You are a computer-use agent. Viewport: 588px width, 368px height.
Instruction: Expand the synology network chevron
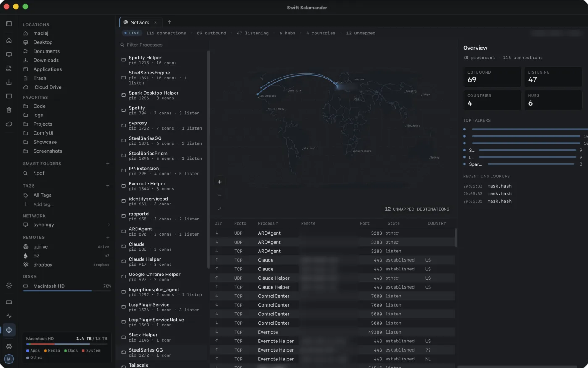109,225
